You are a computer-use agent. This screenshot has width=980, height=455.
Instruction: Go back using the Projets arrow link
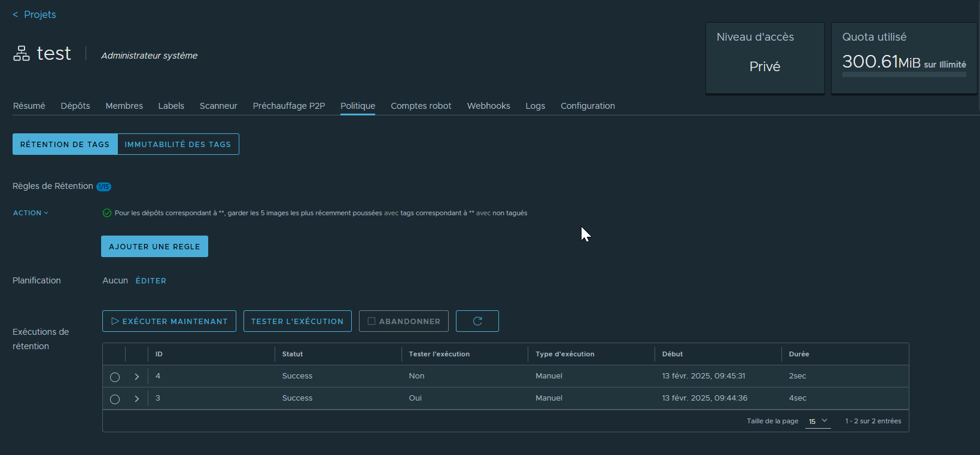34,14
